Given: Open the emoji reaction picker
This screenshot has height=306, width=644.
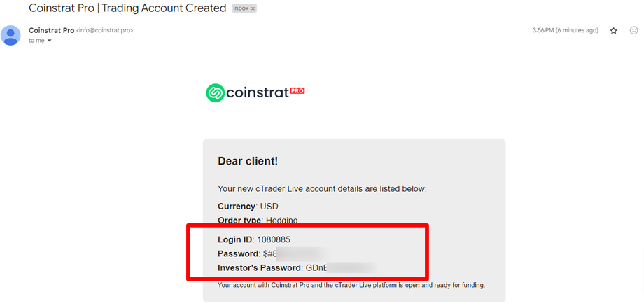Looking at the screenshot, I should coord(633,31).
